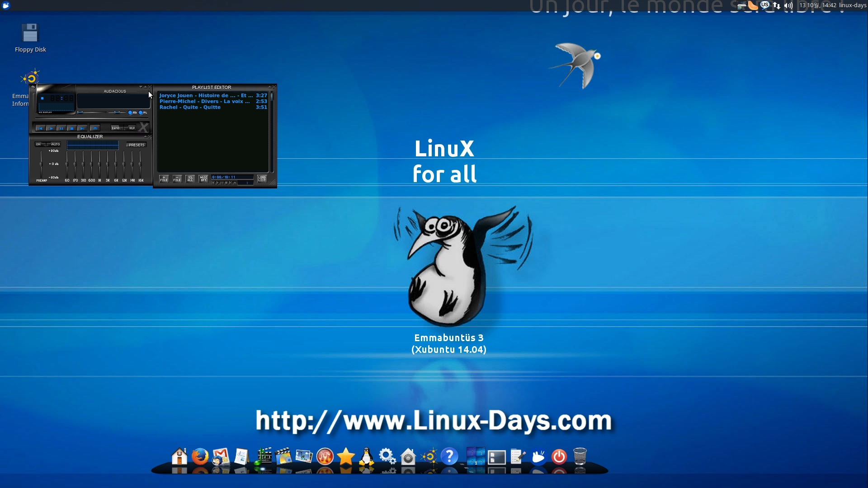868x488 pixels.
Task: Click the equalizer graph display
Action: 93,145
